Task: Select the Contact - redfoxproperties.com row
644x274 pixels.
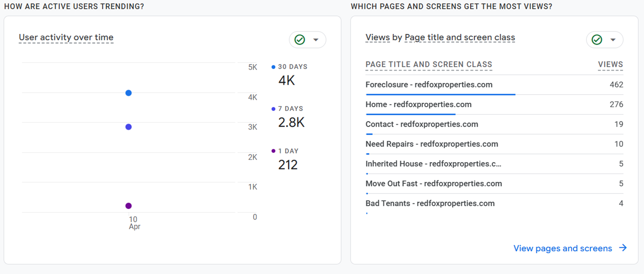Action: point(494,124)
